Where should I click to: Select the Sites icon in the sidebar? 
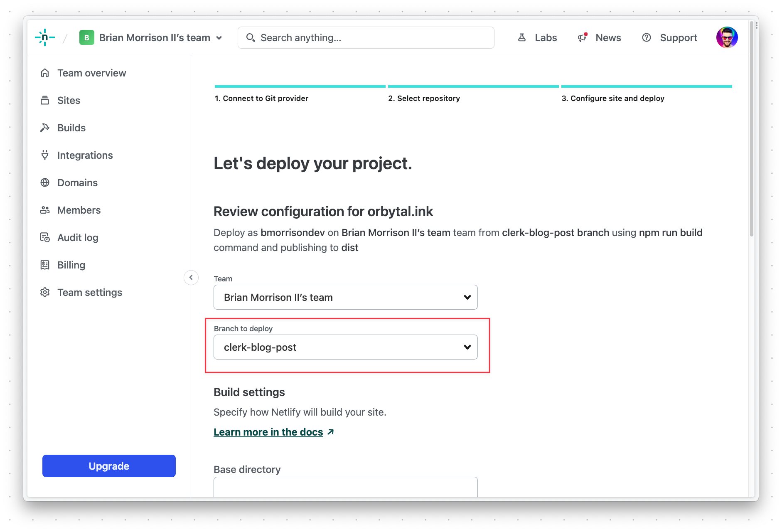click(45, 100)
